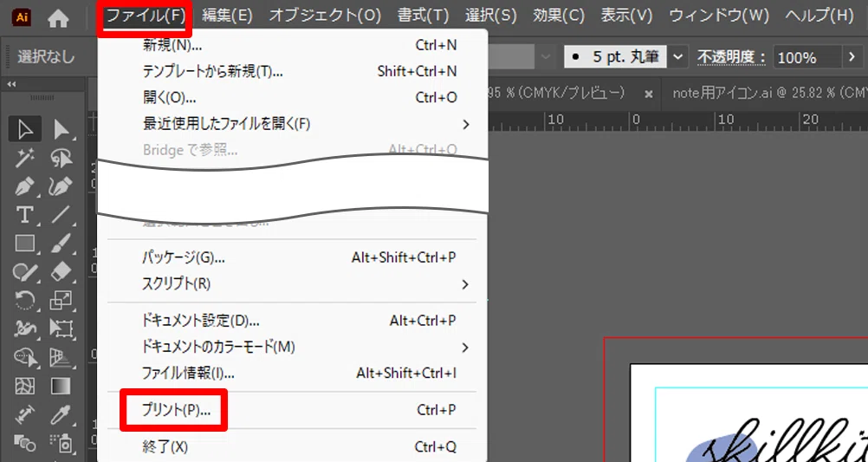Select the Direct Selection tool

[61, 130]
